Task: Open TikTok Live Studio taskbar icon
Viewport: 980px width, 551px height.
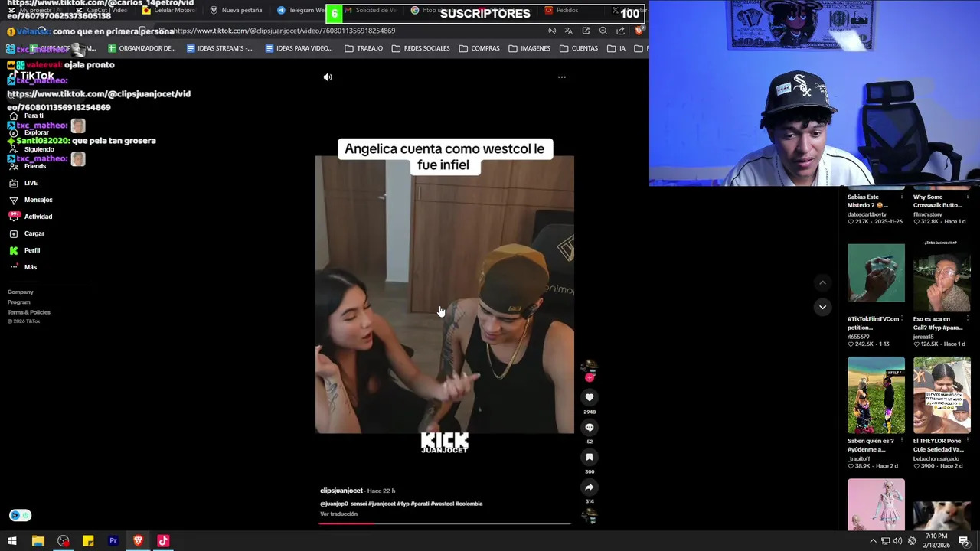Action: click(x=163, y=541)
